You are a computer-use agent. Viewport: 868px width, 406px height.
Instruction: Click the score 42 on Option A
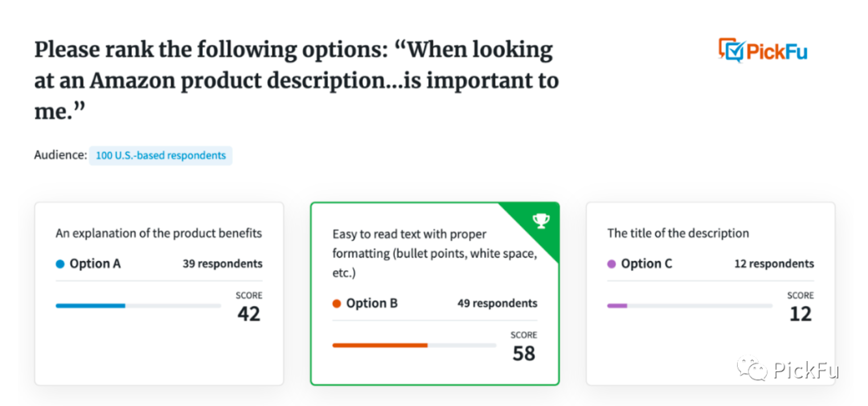click(248, 314)
